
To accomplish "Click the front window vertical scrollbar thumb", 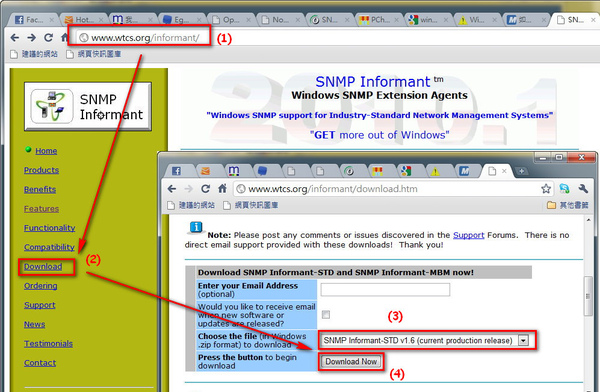I will coord(588,296).
